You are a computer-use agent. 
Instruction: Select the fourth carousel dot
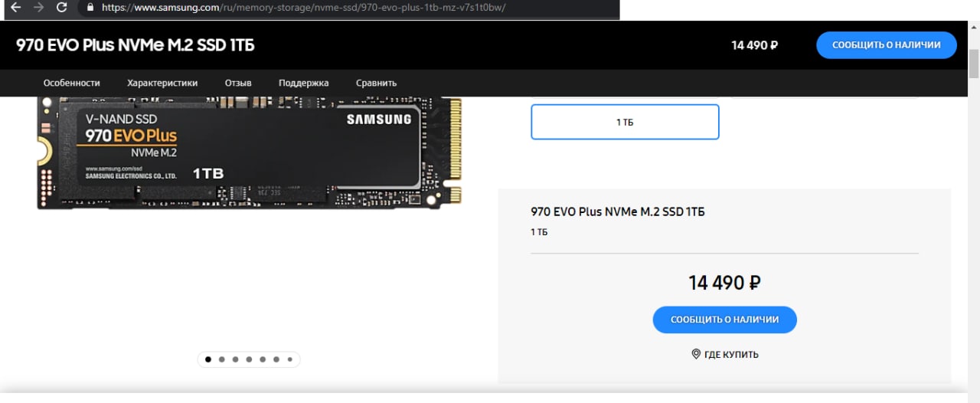(249, 359)
